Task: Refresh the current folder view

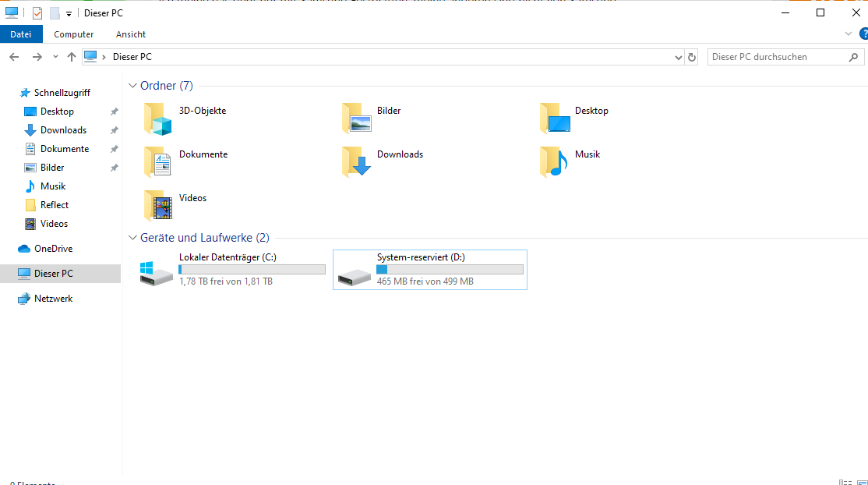Action: point(692,56)
